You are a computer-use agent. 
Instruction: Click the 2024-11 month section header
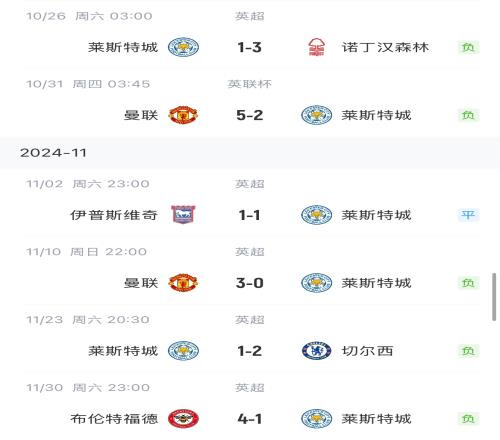pos(250,153)
